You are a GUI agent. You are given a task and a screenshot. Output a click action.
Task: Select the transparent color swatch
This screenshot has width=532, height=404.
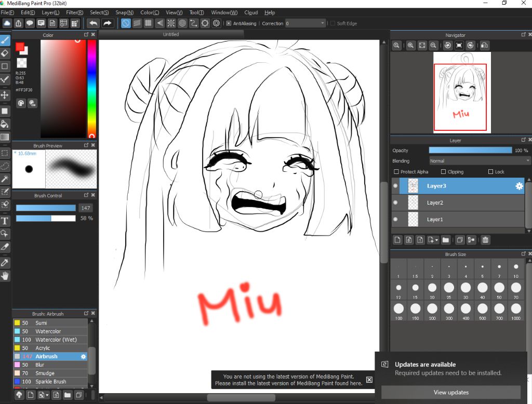tap(22, 63)
